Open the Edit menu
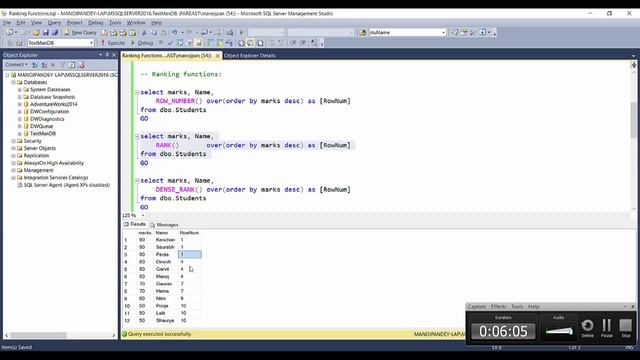This screenshot has height=360, width=640. (x=21, y=22)
